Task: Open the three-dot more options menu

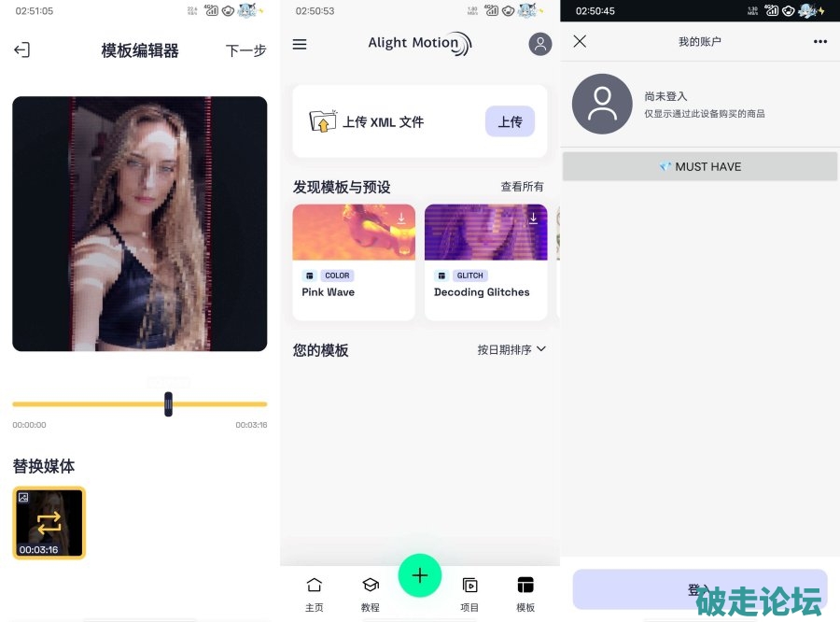Action: click(820, 41)
